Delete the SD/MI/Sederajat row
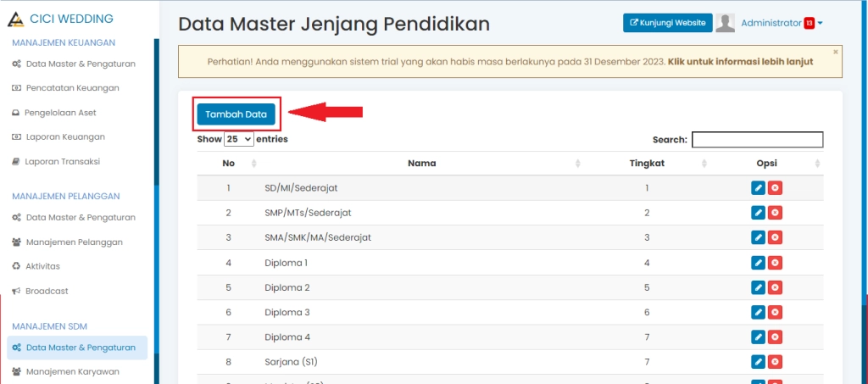Image resolution: width=868 pixels, height=384 pixels. (775, 188)
